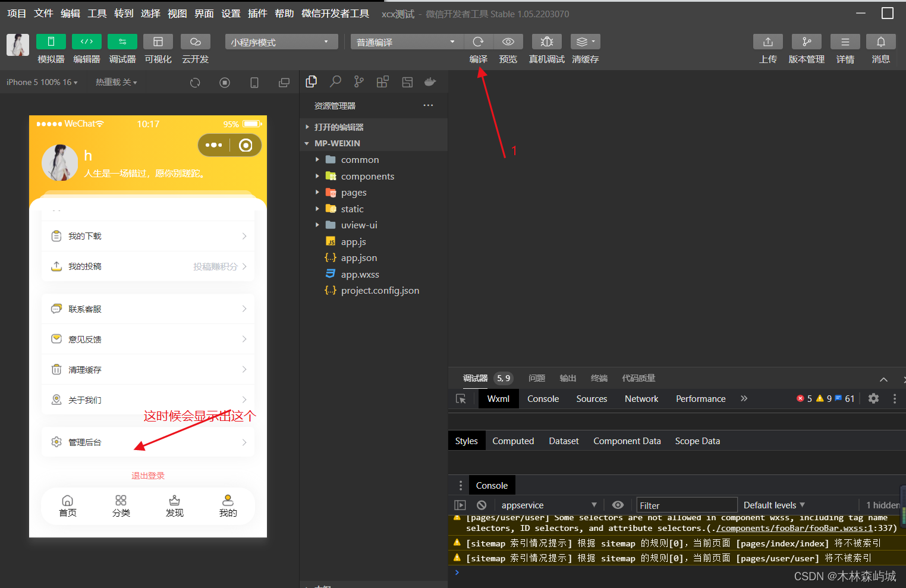The image size is (906, 588).
Task: Open the Default levels dropdown
Action: click(774, 505)
